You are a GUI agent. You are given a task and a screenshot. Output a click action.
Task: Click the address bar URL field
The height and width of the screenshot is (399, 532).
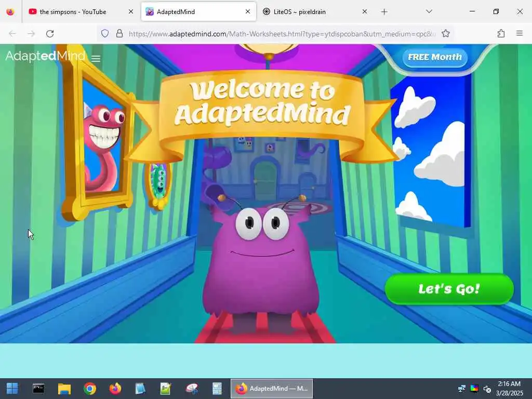coord(282,34)
